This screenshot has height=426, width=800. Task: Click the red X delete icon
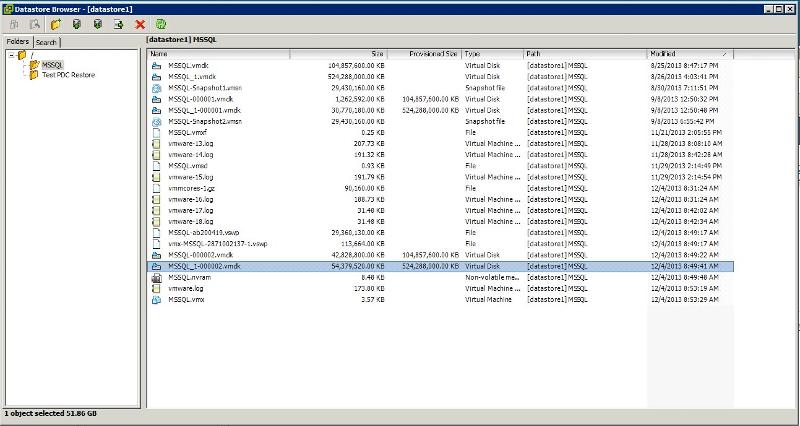click(140, 24)
